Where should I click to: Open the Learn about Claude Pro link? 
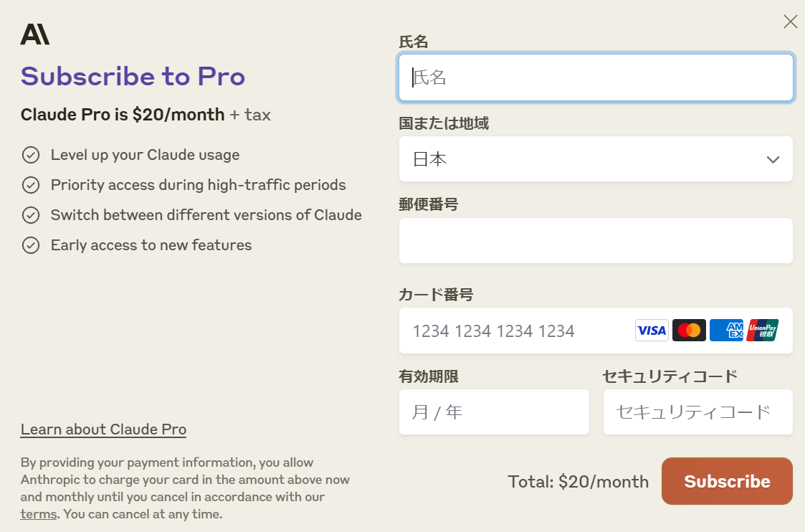pos(103,429)
